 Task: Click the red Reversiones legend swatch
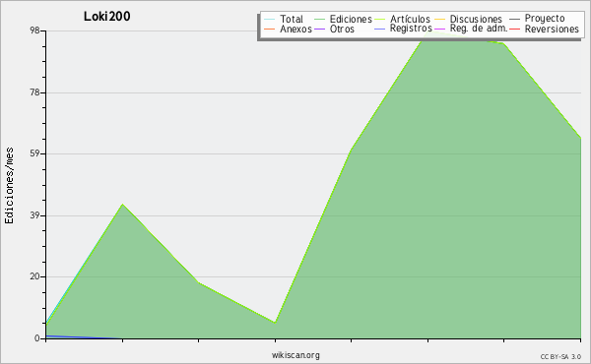(x=514, y=29)
